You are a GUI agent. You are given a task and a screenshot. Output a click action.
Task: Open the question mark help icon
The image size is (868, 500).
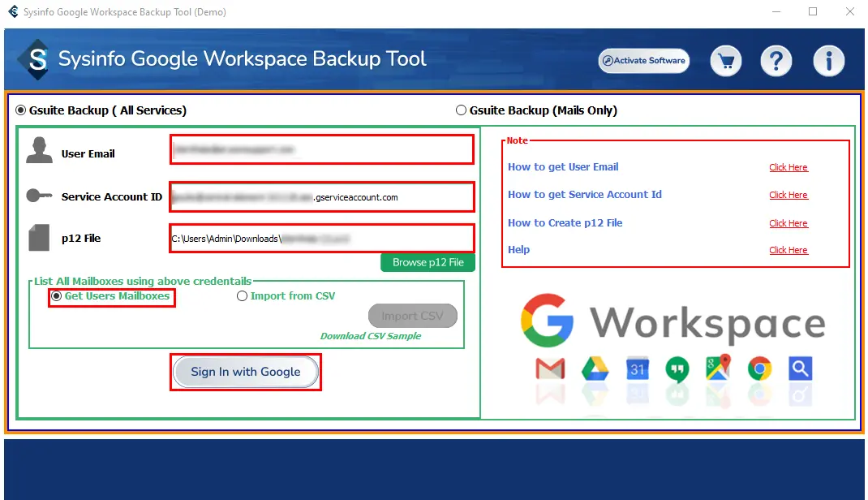coord(776,61)
